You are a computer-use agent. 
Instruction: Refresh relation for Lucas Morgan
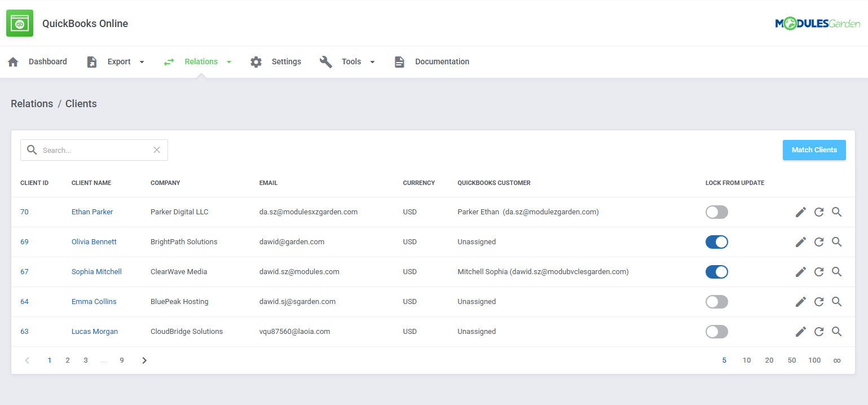[819, 332]
